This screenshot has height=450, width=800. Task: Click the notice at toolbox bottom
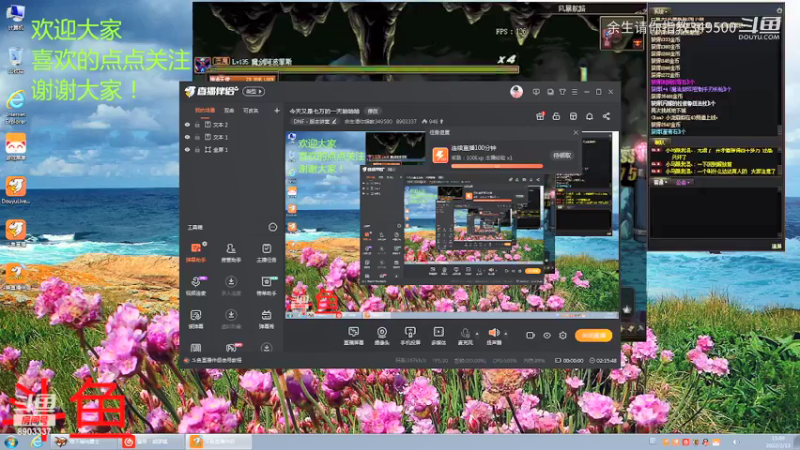pyautogui.click(x=213, y=360)
